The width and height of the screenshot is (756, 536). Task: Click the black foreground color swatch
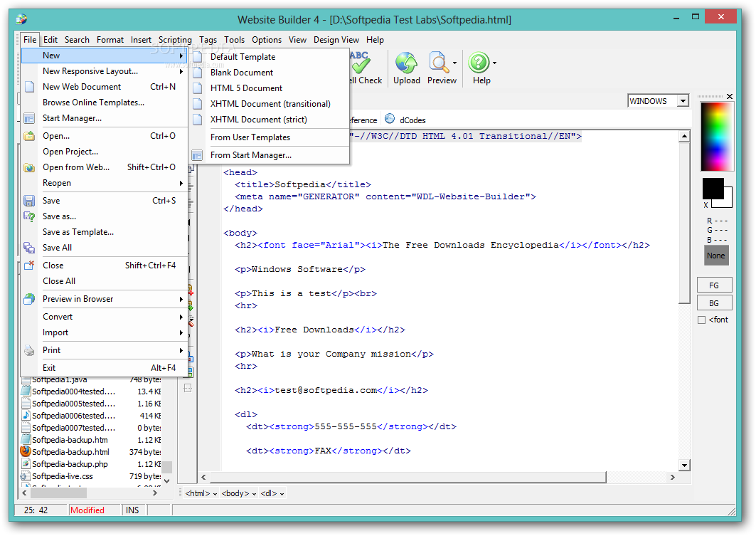coord(713,188)
